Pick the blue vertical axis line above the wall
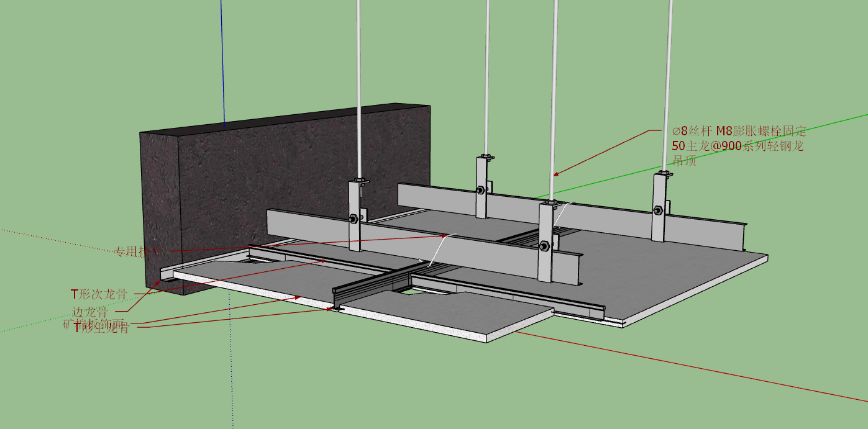Screen dimensions: 868x429 [223, 61]
